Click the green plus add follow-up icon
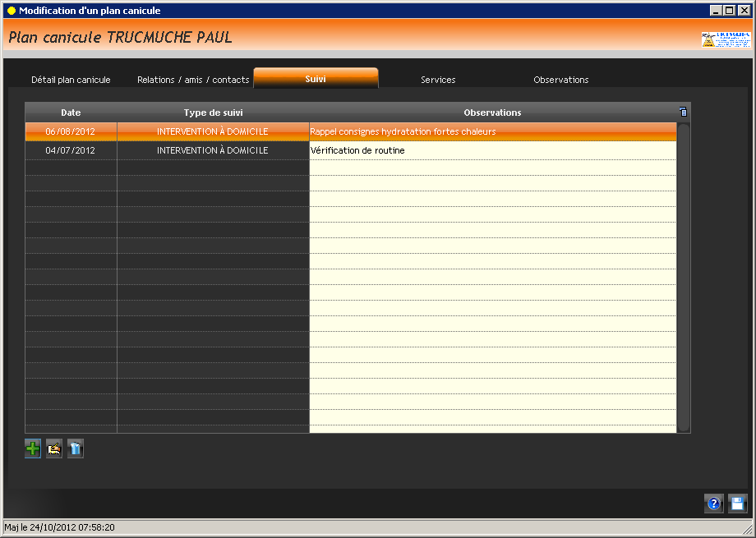756x538 pixels. tap(33, 448)
